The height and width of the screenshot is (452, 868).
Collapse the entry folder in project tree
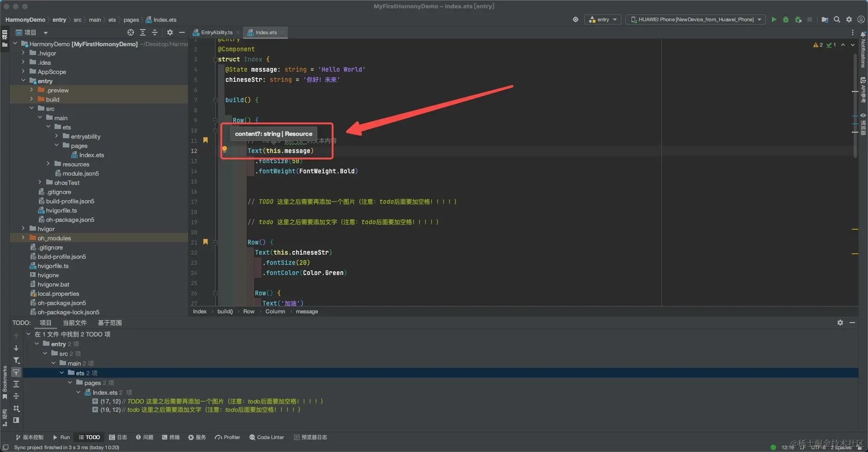23,81
